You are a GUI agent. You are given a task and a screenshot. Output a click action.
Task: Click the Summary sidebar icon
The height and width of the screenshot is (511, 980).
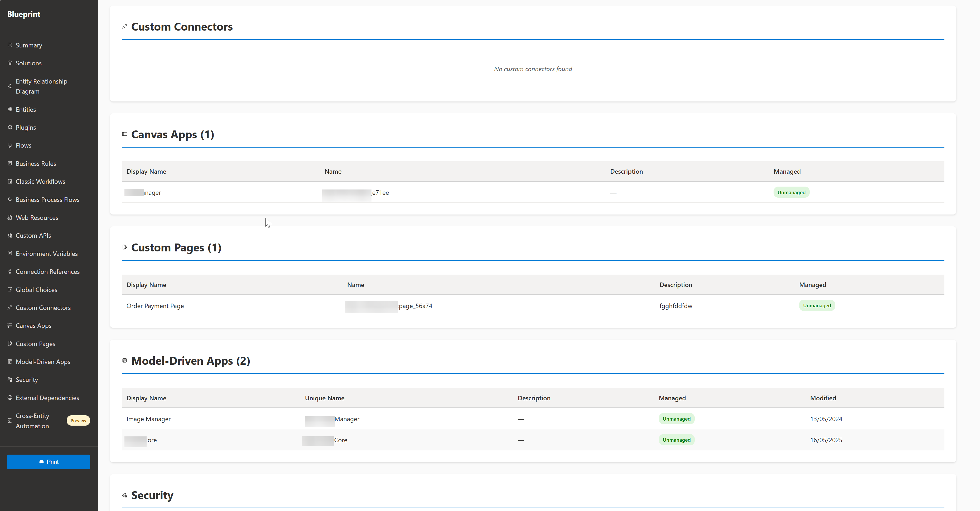click(10, 45)
